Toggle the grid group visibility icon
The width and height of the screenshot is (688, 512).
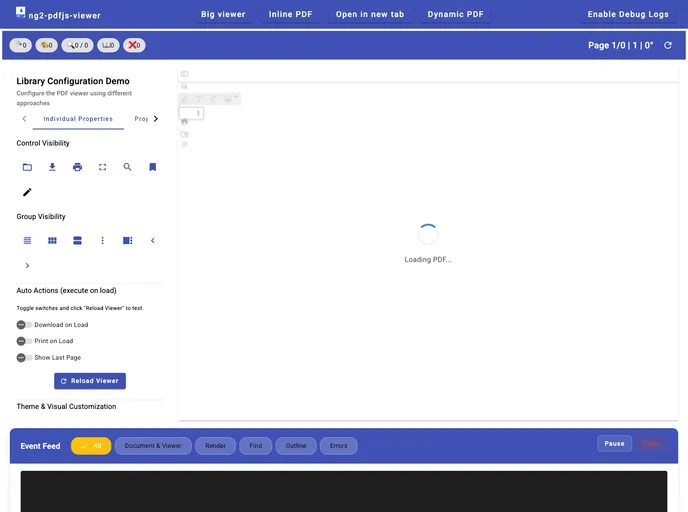pyautogui.click(x=52, y=240)
